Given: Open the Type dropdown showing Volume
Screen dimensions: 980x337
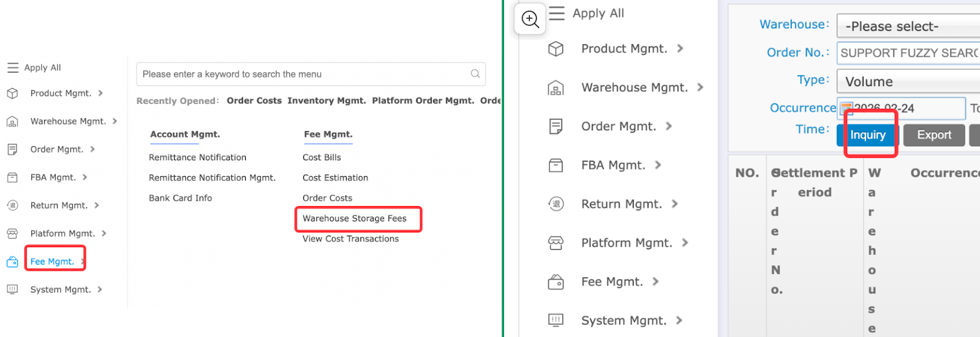Looking at the screenshot, I should click(908, 81).
